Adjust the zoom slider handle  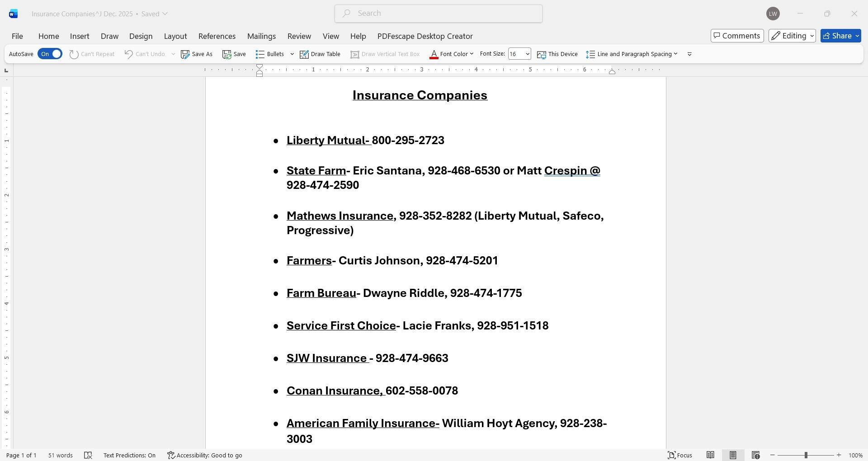click(x=806, y=455)
